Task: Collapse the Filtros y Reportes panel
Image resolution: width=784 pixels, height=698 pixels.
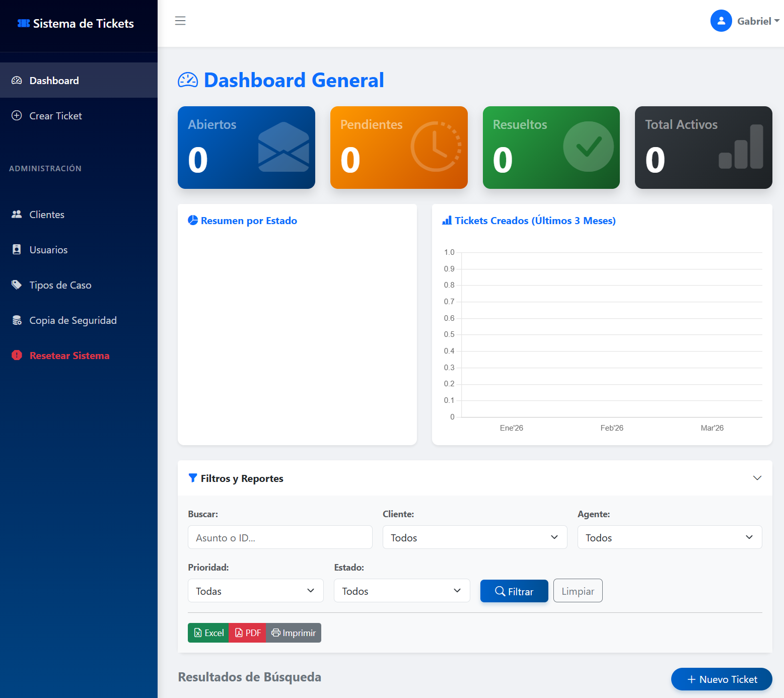Action: [x=757, y=478]
